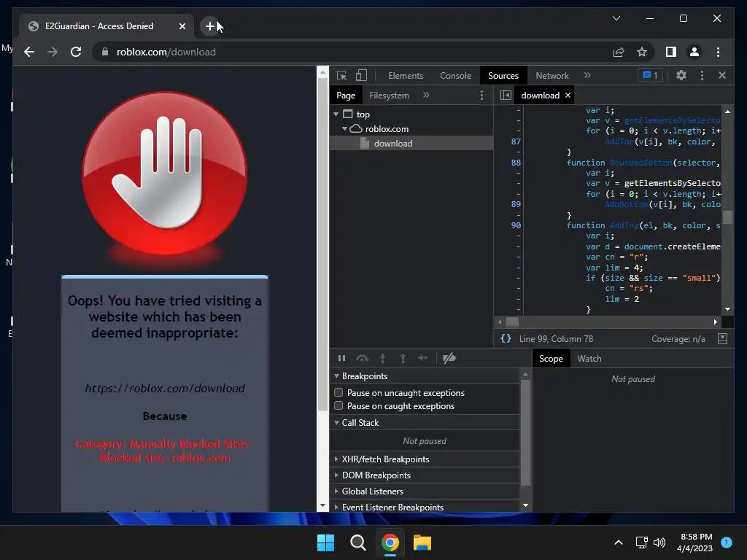Show more navigator tabs chevron
The height and width of the screenshot is (560, 747).
point(426,96)
